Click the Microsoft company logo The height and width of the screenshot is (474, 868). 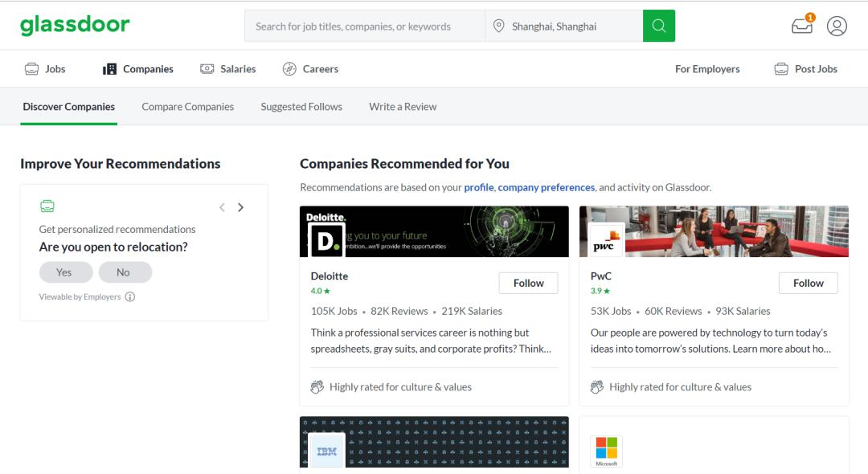tap(606, 451)
